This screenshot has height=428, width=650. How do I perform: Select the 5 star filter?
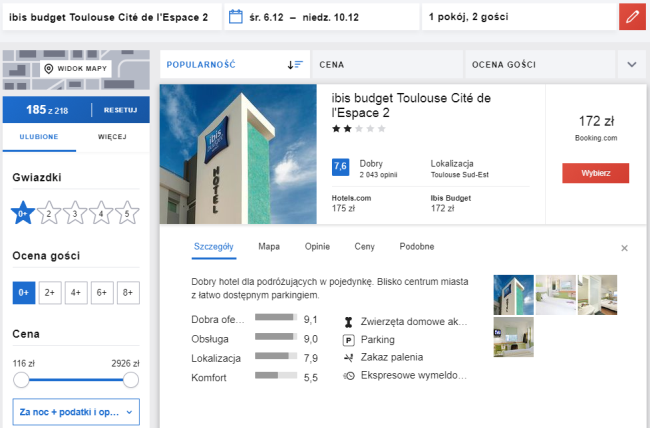pos(127,213)
